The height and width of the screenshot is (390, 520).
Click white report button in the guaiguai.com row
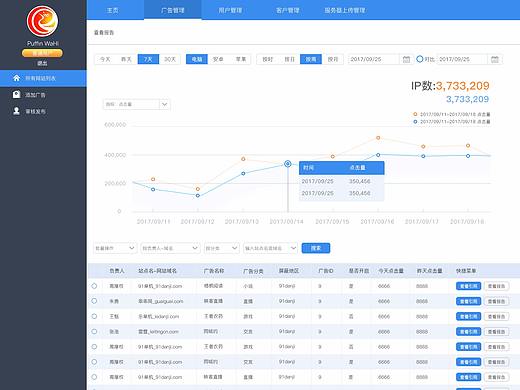point(496,301)
